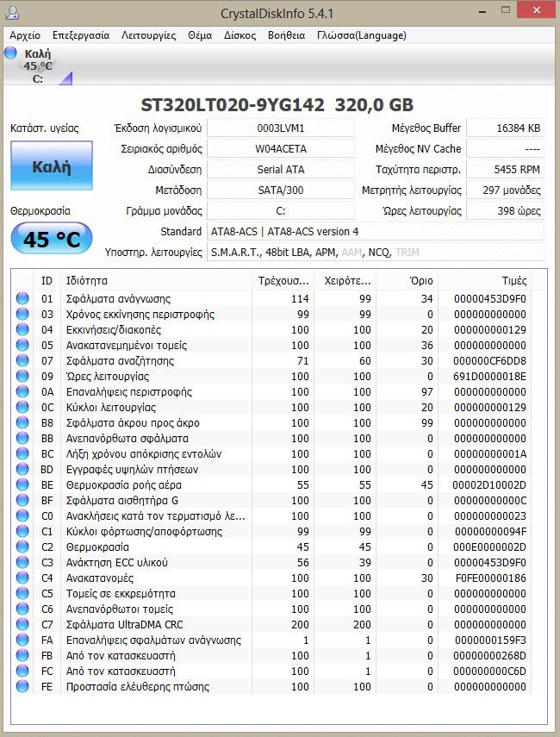Select raw value 000000CF6DD8 in row 07
Image resolution: width=560 pixels, height=737 pixels.
coord(490,361)
